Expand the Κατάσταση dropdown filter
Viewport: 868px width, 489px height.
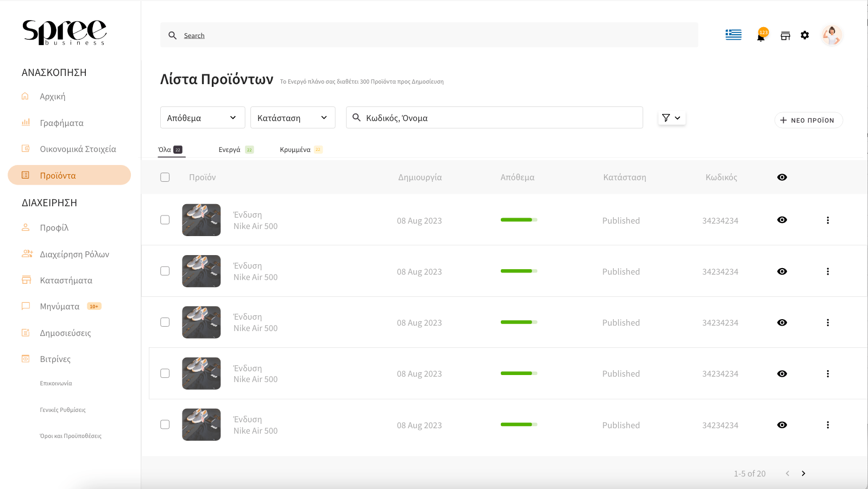click(293, 118)
